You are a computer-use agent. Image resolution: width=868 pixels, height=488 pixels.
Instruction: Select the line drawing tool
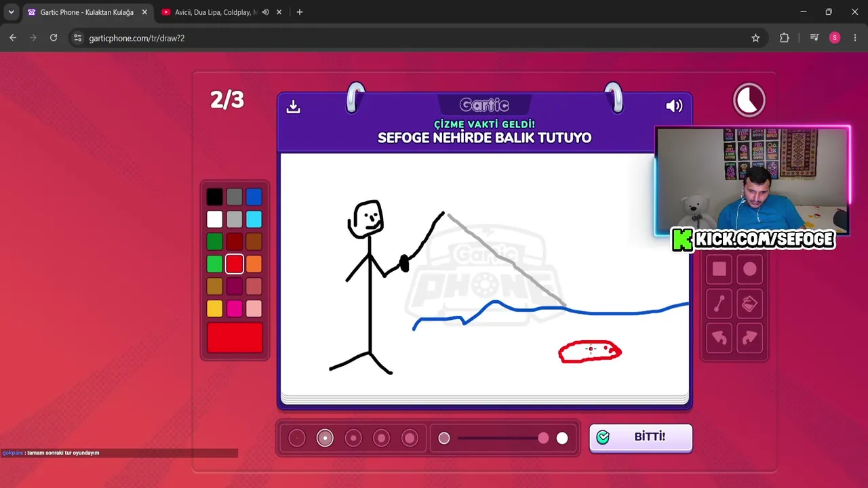click(x=719, y=304)
